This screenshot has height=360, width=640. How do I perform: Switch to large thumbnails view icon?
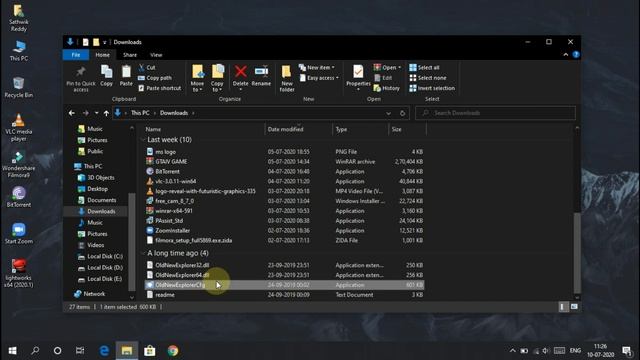click(574, 307)
